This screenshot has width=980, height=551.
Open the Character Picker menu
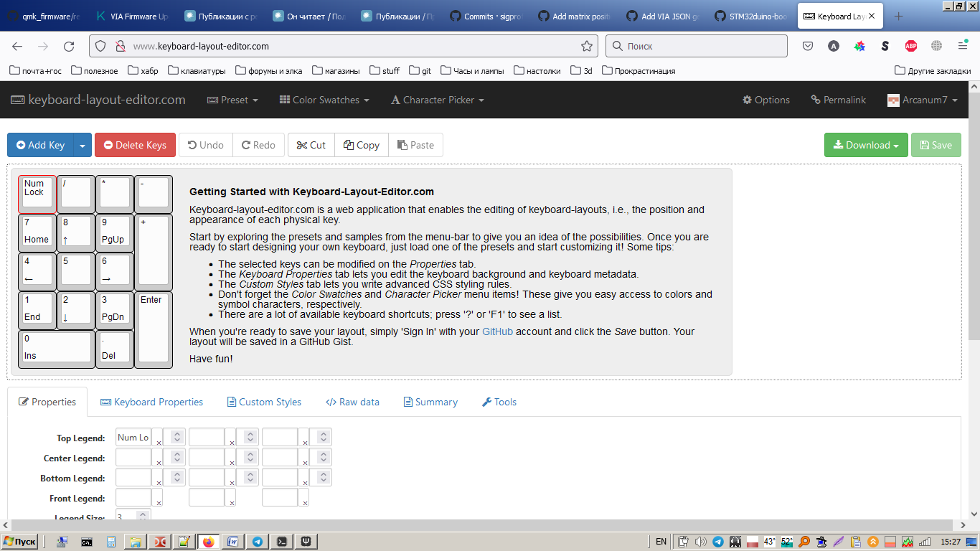[438, 100]
